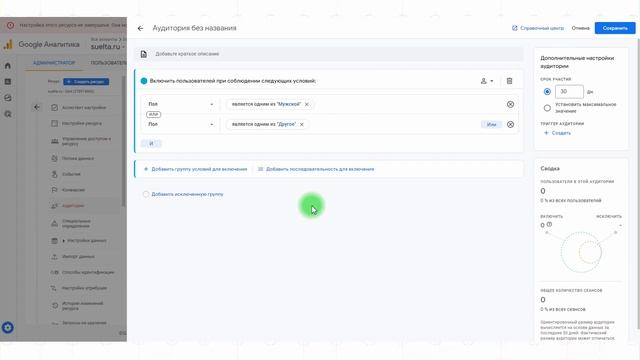
Task: Click the 'Специальные определения' icon
Action: pyautogui.click(x=54, y=223)
